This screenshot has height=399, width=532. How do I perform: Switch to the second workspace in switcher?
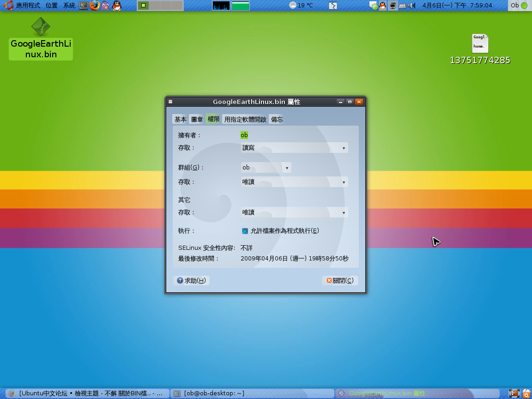point(154,6)
